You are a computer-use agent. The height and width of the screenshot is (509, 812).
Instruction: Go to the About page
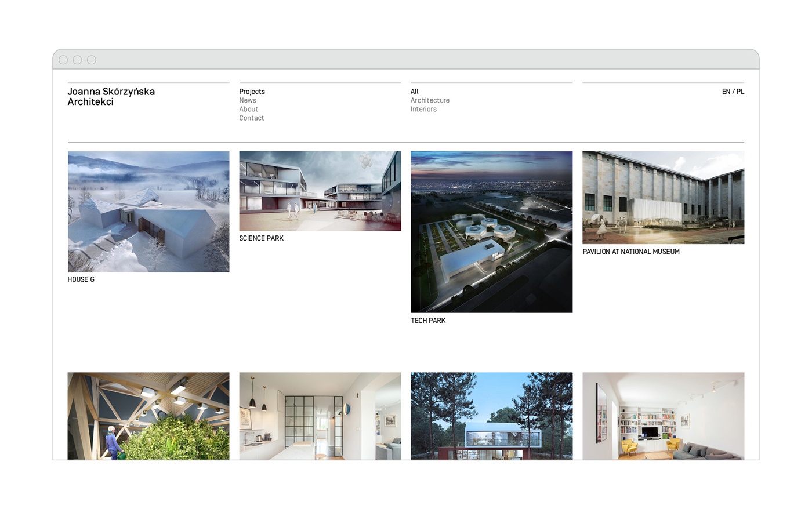(248, 109)
